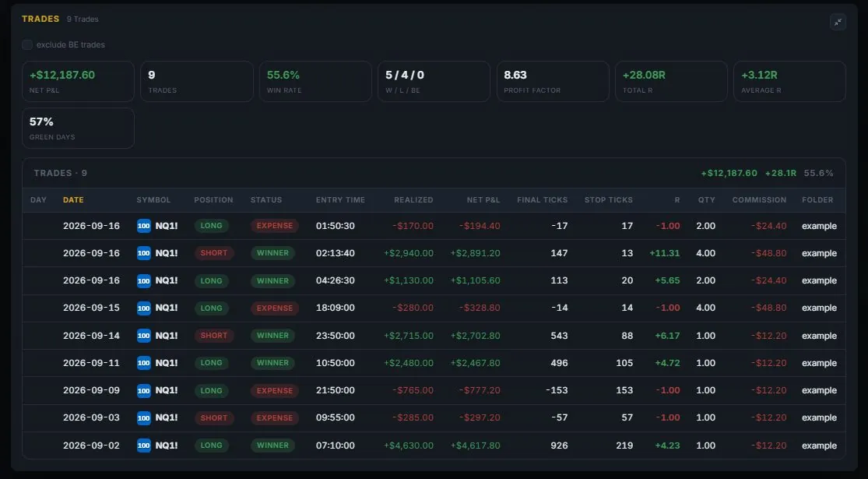Screen dimensions: 868x479
Task: Click the +$12,187.60 Net P&L stat card
Action: coord(78,82)
